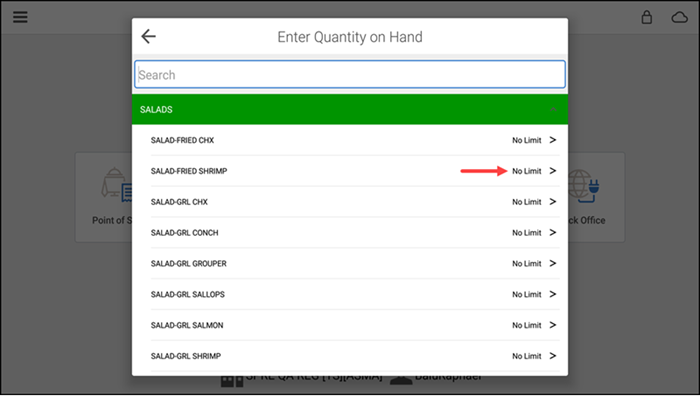
Task: Click No Limit for SALAD-GRL GROUPER
Action: pyautogui.click(x=526, y=263)
